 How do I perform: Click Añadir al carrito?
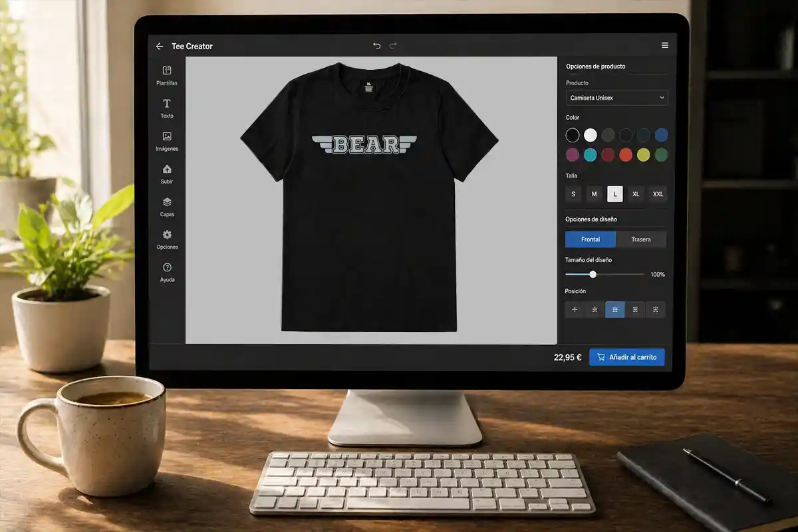point(626,357)
